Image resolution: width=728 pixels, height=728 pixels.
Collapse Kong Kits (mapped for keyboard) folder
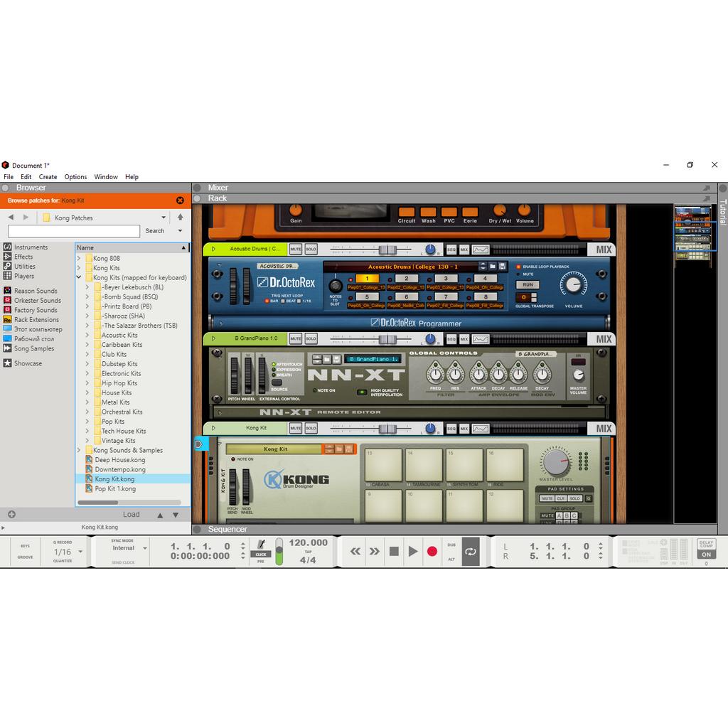point(79,278)
